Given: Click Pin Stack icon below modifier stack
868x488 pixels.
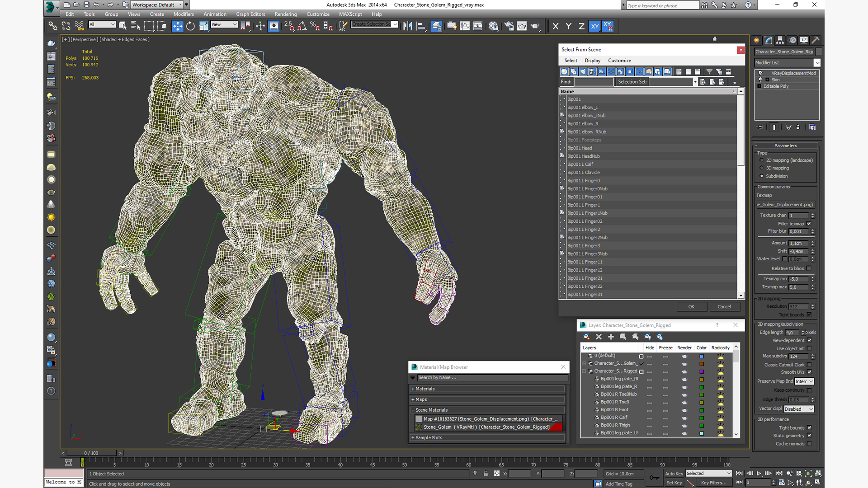Looking at the screenshot, I should coord(760,127).
